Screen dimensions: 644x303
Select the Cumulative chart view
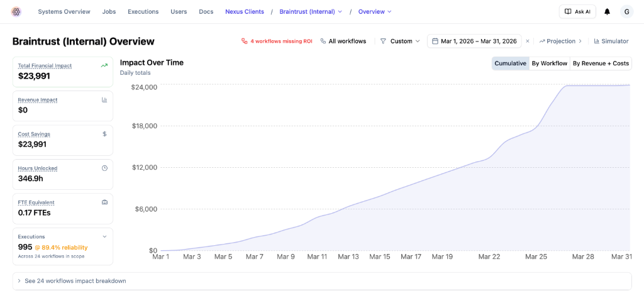[x=511, y=63]
